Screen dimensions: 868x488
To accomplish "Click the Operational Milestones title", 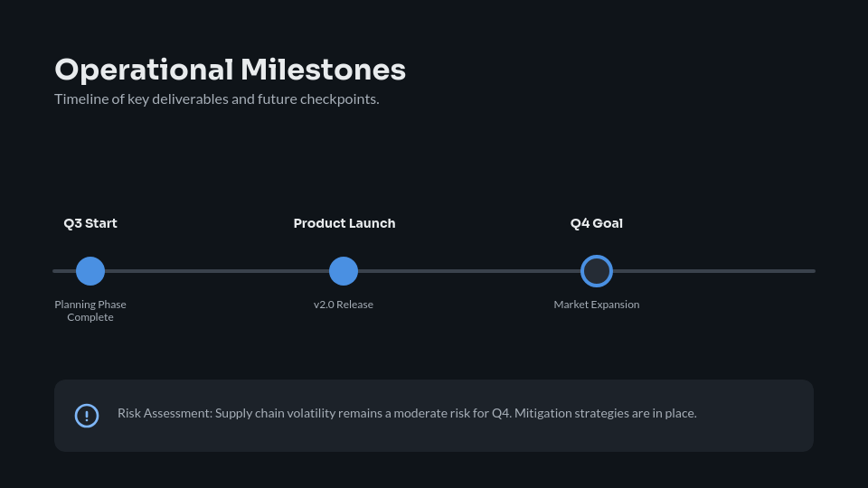I will pos(230,70).
